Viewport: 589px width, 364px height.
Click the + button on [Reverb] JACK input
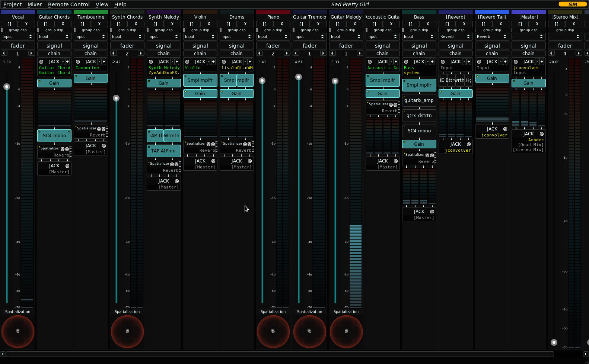pyautogui.click(x=469, y=62)
